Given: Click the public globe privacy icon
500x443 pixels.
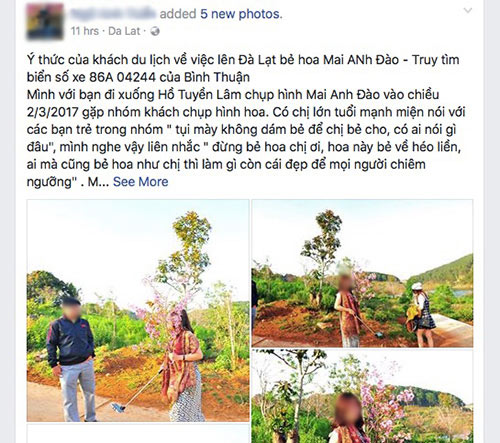Looking at the screenshot, I should point(155,31).
